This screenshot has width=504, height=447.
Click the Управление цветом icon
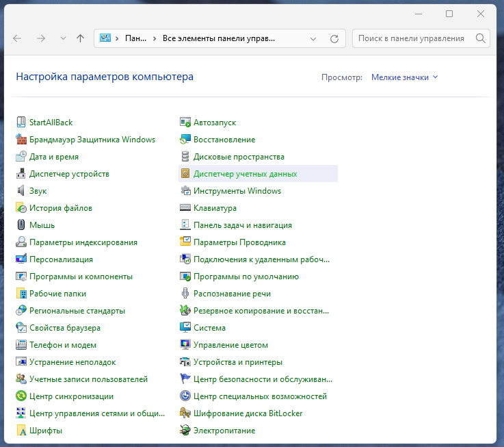coord(185,344)
